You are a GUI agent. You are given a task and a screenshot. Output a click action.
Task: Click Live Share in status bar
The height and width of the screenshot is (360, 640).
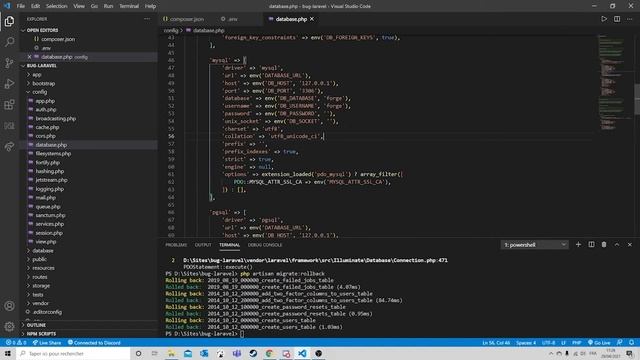pos(47,342)
